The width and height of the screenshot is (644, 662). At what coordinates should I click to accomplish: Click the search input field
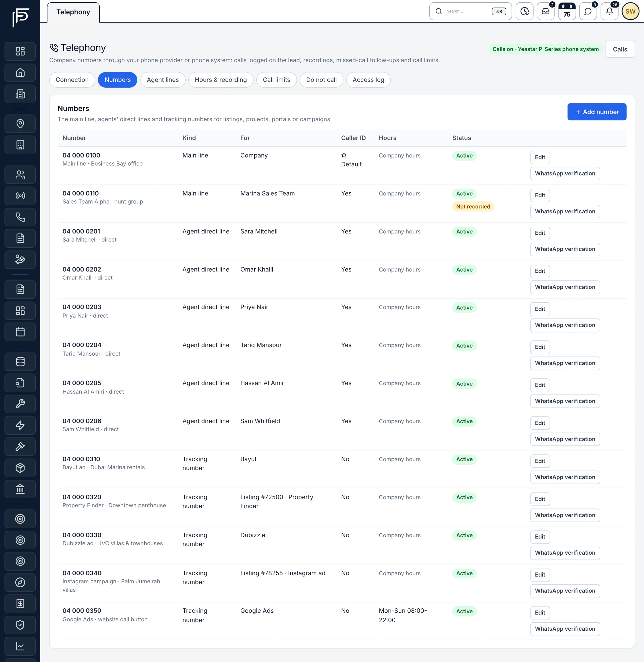470,12
